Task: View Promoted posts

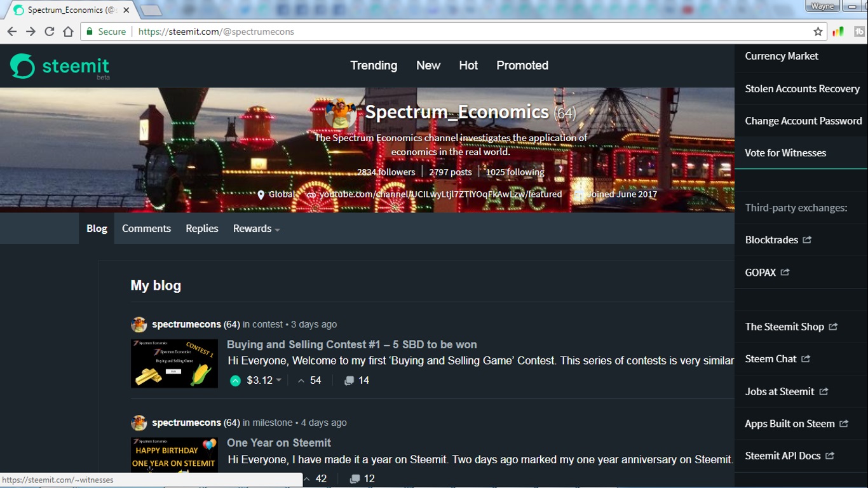Action: (522, 65)
